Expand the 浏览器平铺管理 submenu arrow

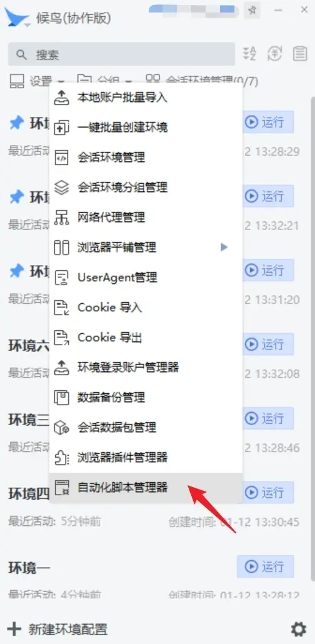224,247
